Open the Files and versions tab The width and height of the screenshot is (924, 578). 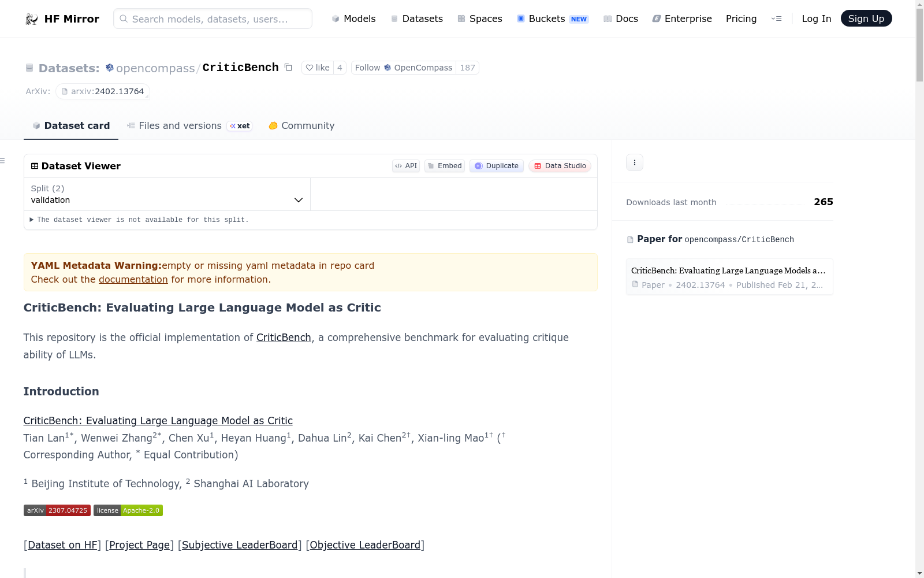[189, 125]
